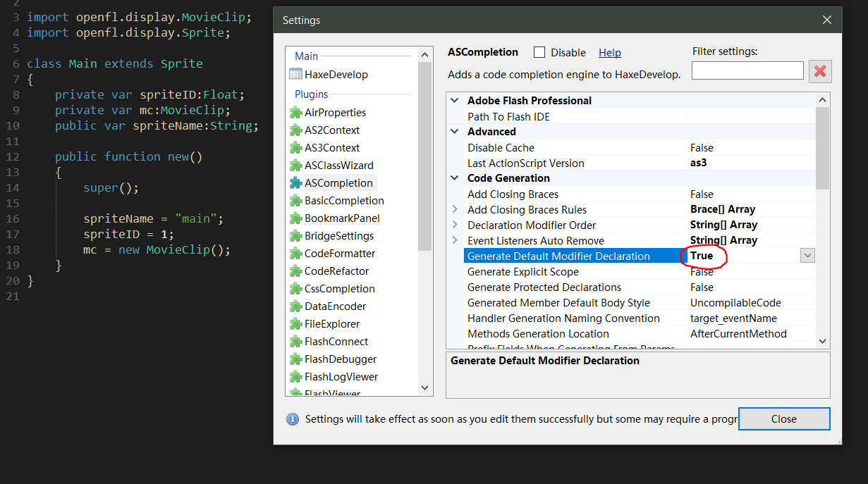Collapse the Advanced settings category
The image size is (868, 484).
pos(455,132)
